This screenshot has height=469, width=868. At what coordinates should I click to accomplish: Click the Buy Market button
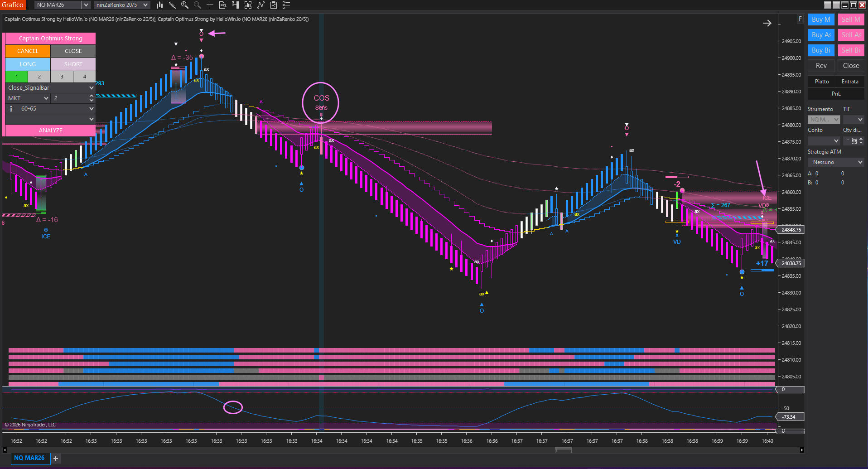pyautogui.click(x=821, y=19)
